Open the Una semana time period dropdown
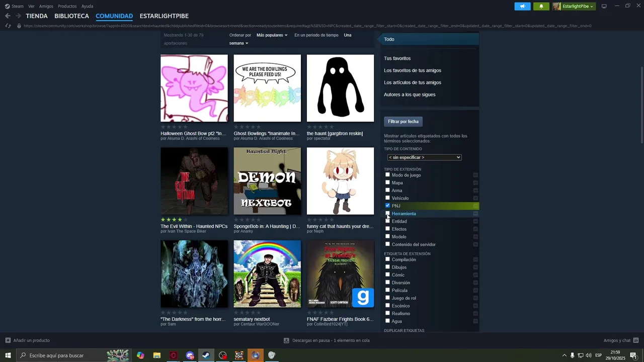Viewport: 644px width, 362px height. pyautogui.click(x=238, y=43)
